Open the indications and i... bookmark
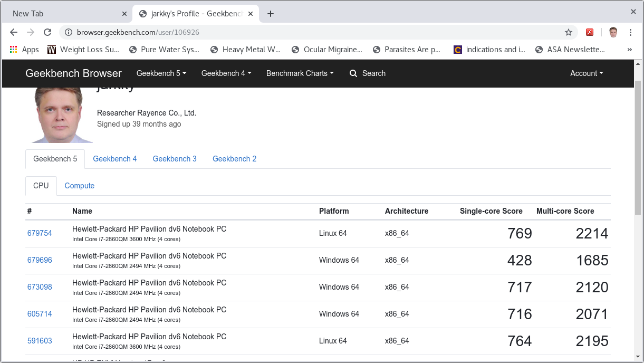 [489, 50]
